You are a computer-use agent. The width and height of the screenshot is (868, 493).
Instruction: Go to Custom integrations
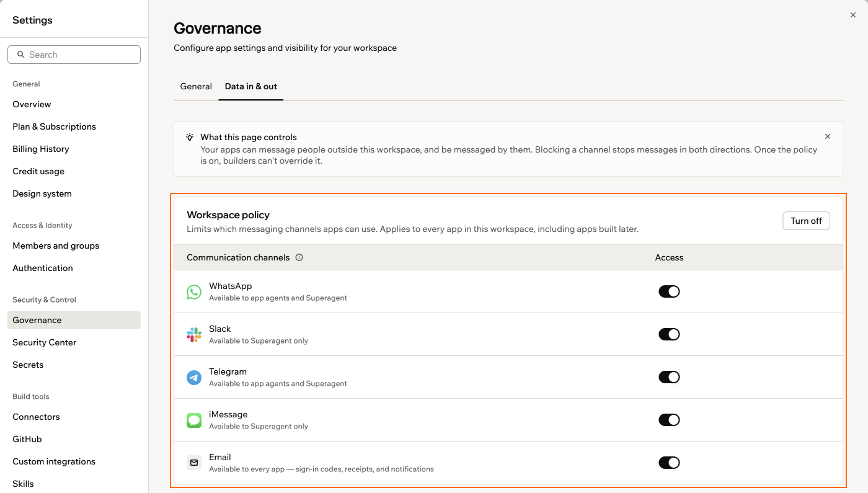(x=74, y=461)
